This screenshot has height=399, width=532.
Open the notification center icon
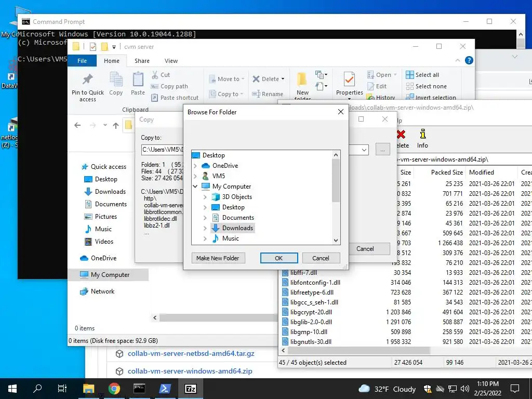[515, 389]
